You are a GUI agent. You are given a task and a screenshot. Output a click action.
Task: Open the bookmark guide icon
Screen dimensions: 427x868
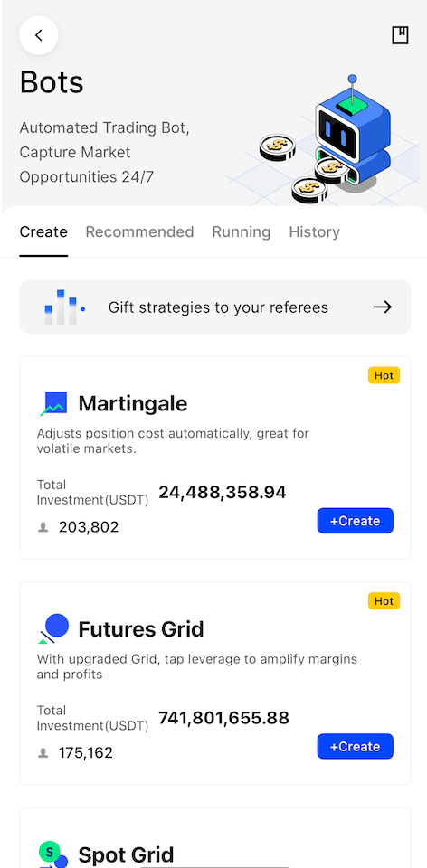click(x=400, y=35)
